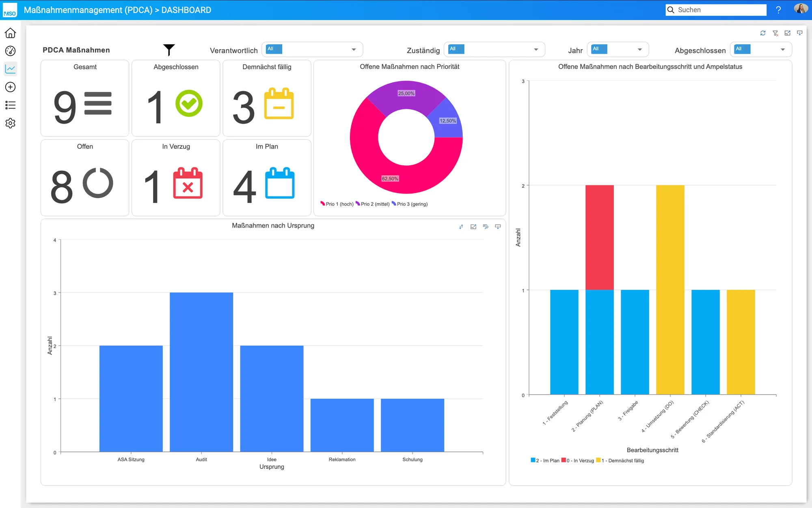Open the Ursprung chart data search icon
Image resolution: width=812 pixels, height=508 pixels.
[486, 227]
